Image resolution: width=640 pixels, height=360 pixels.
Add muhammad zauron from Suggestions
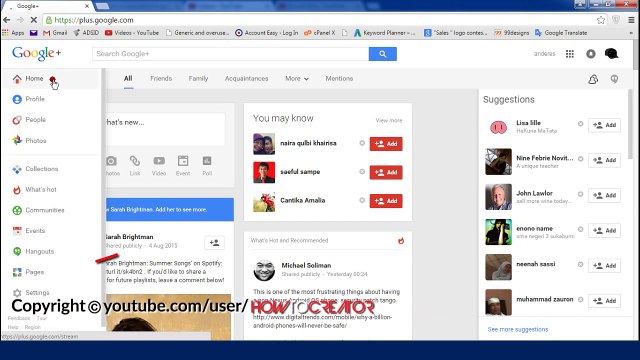point(604,301)
